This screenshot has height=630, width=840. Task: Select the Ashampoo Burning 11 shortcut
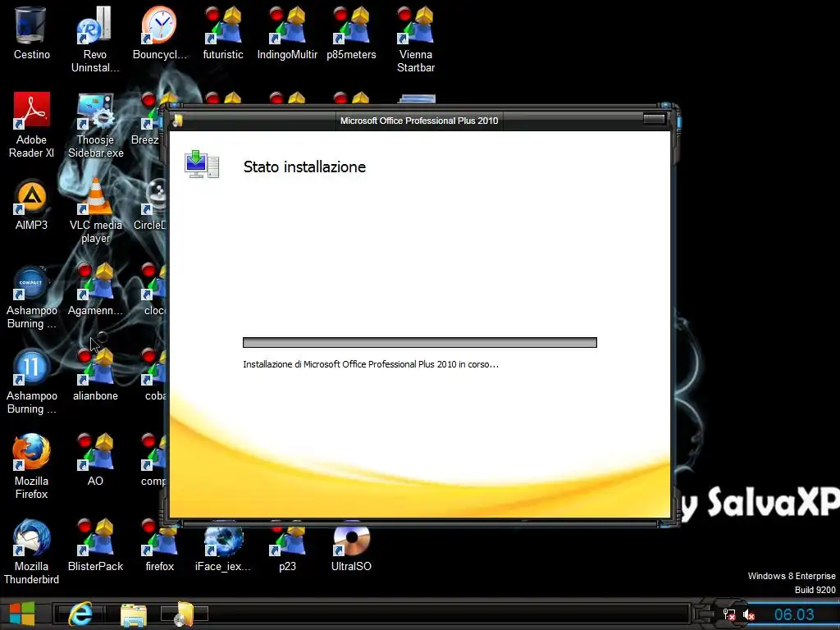pyautogui.click(x=31, y=381)
